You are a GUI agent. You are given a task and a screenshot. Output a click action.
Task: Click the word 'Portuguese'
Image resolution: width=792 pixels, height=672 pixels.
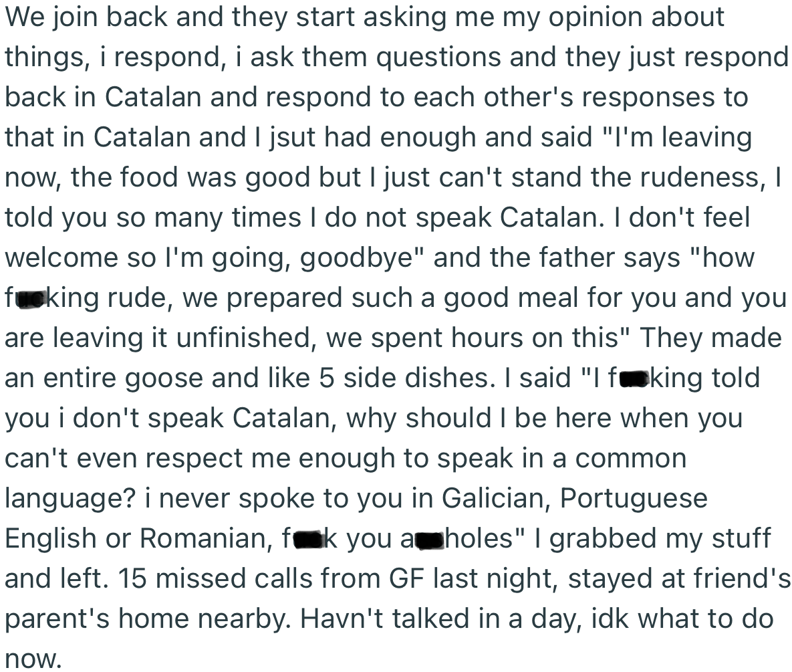click(x=633, y=499)
